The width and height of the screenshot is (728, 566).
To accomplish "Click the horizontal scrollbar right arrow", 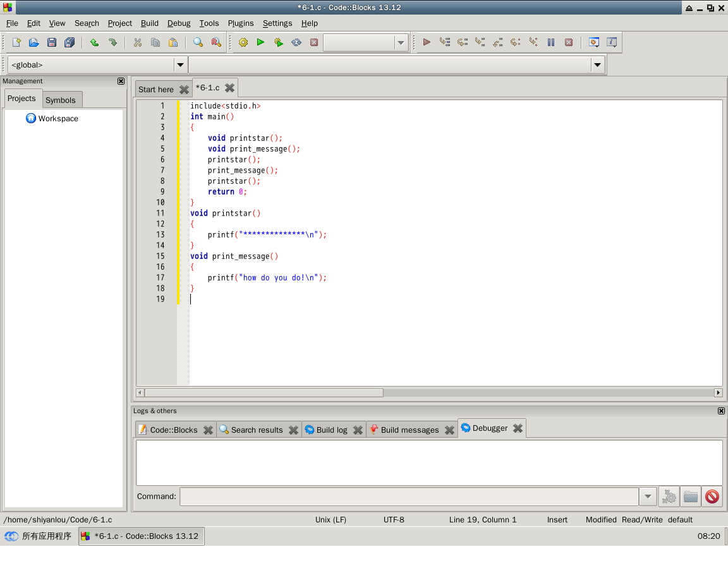I will pyautogui.click(x=719, y=393).
